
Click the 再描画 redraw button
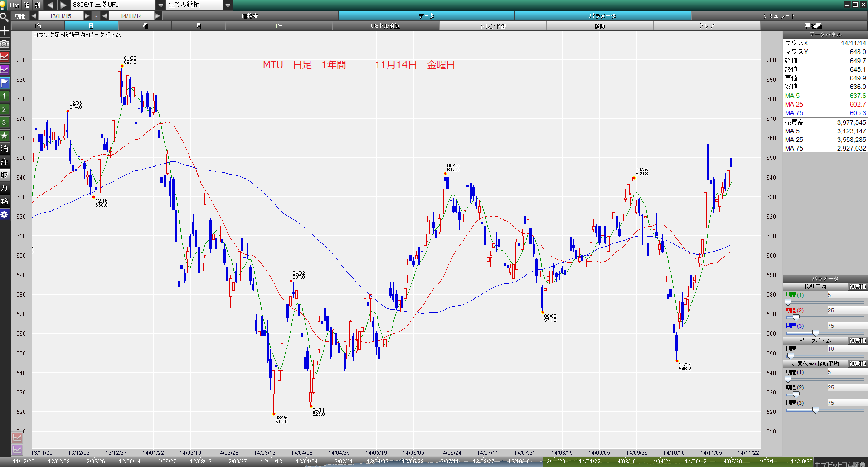(x=814, y=26)
